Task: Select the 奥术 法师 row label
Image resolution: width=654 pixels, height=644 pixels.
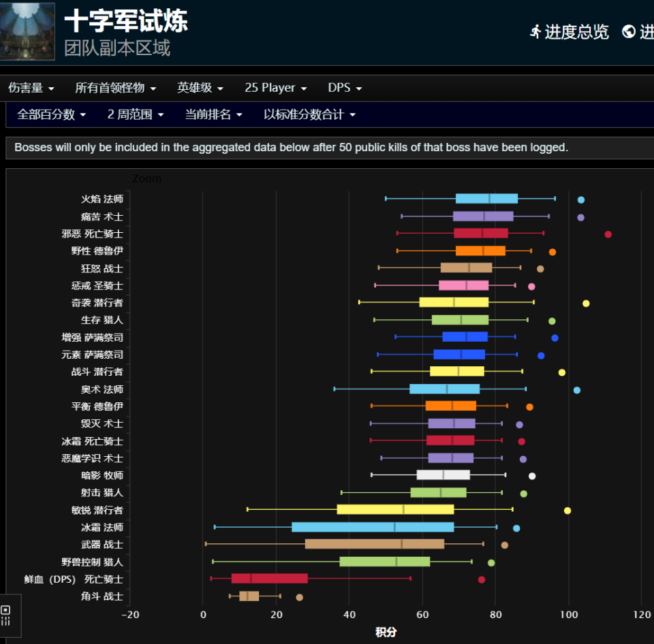Action: (102, 389)
